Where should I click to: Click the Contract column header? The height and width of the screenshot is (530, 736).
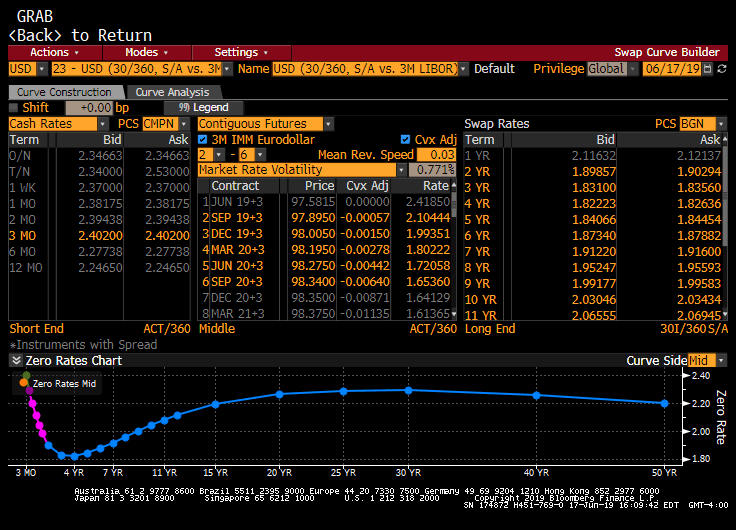tap(235, 186)
